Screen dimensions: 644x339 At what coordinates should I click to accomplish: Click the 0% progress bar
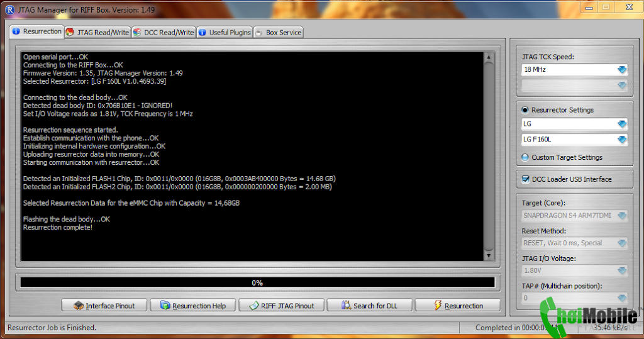tap(257, 282)
